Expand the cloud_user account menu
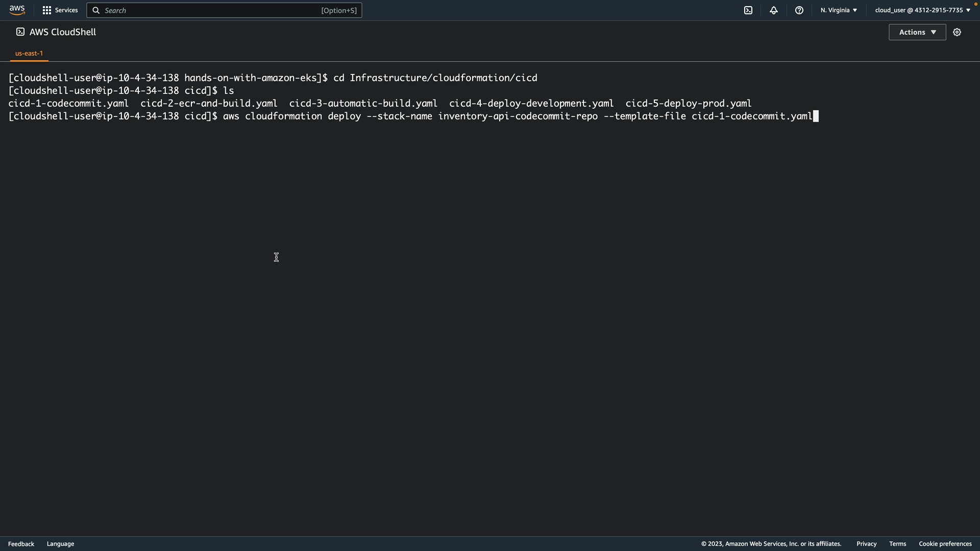The image size is (980, 551). [922, 10]
